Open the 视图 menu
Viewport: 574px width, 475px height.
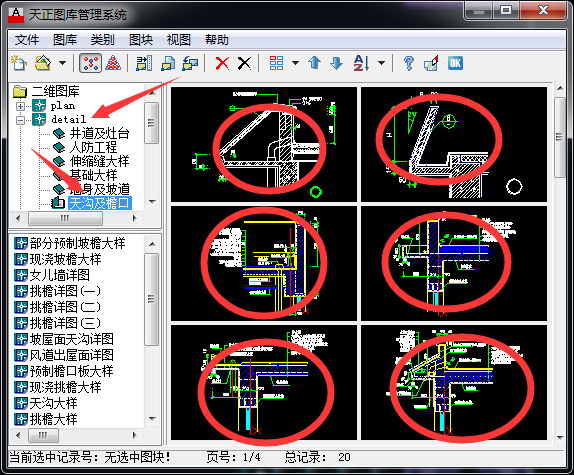[x=179, y=39]
